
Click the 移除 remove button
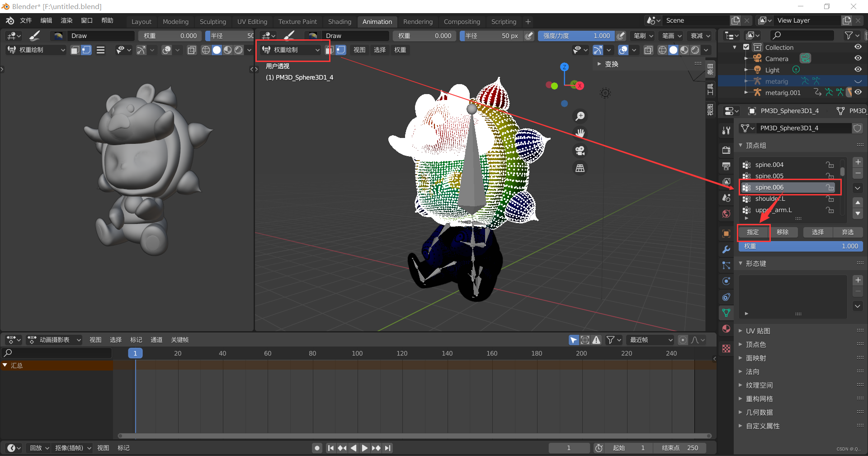point(783,232)
